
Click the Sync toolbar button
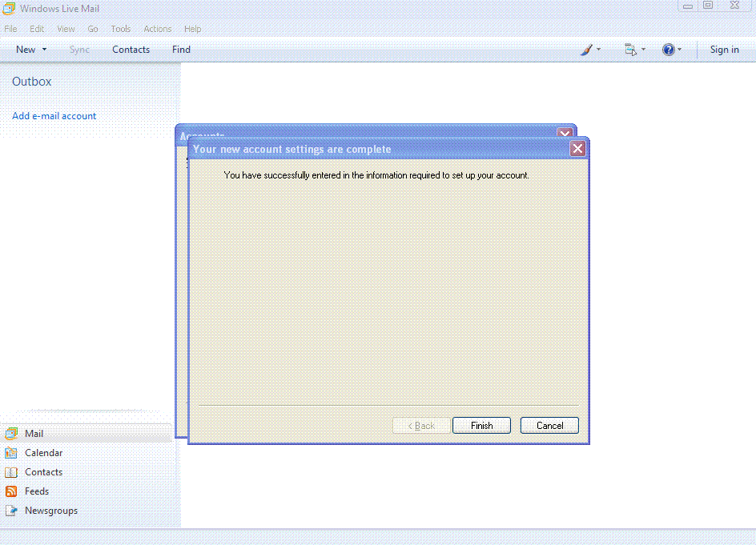[x=79, y=50]
